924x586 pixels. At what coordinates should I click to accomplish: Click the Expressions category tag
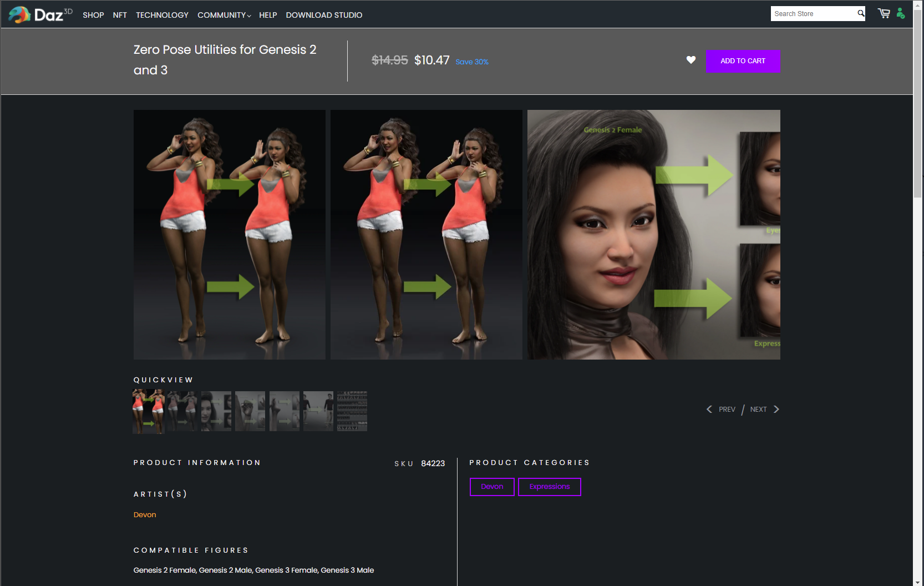pyautogui.click(x=550, y=487)
